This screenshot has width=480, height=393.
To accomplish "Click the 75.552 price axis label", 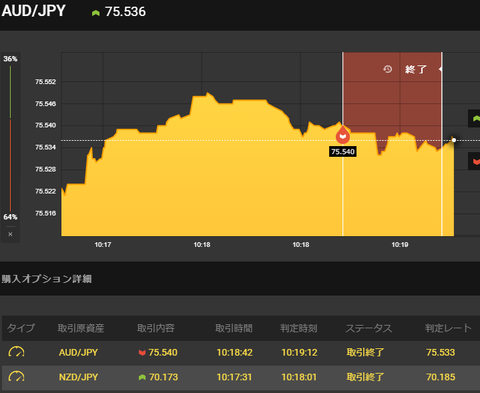I will pos(46,82).
